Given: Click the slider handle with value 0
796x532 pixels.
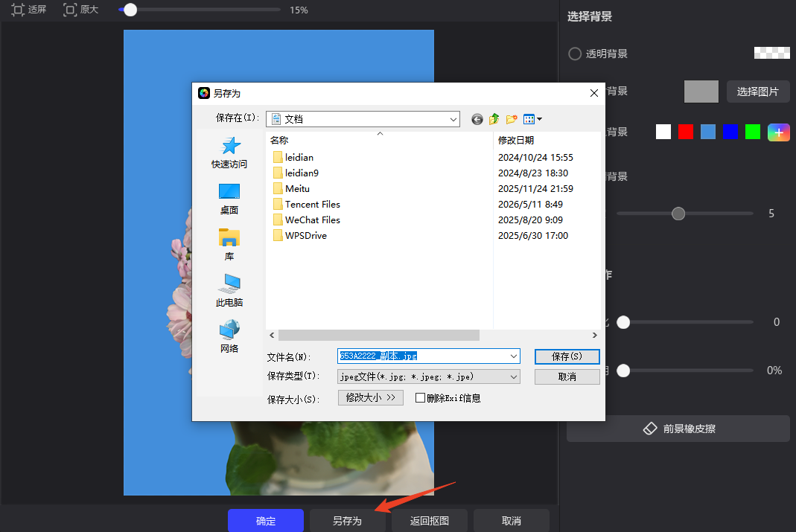Looking at the screenshot, I should (623, 322).
